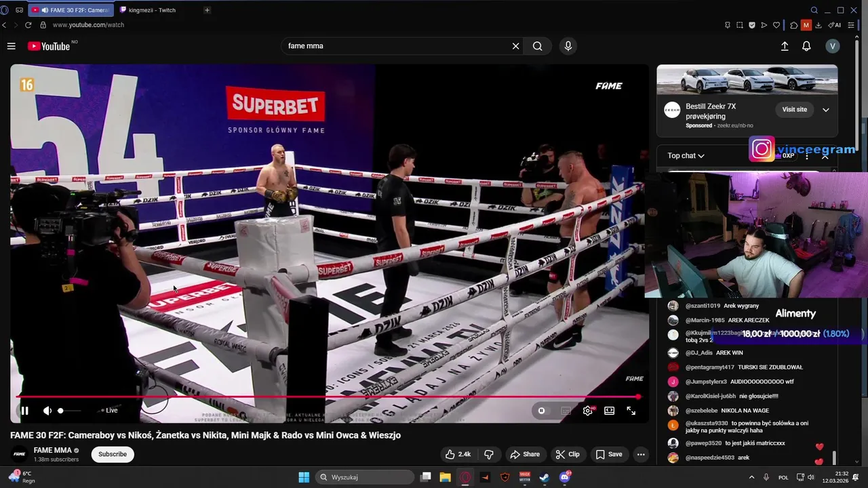Open the browser AI assistant button
Screen dimensions: 868x488
835,25
